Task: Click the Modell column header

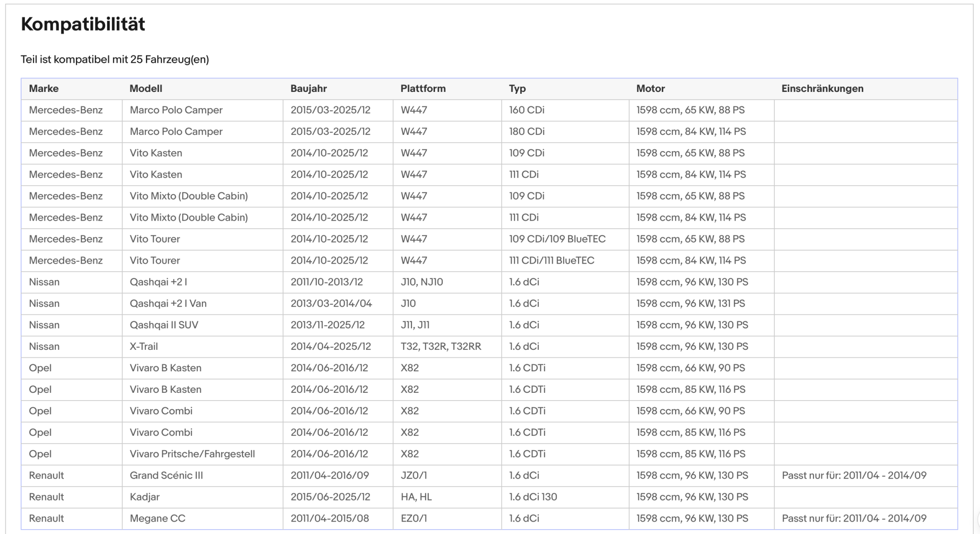Action: pyautogui.click(x=146, y=89)
